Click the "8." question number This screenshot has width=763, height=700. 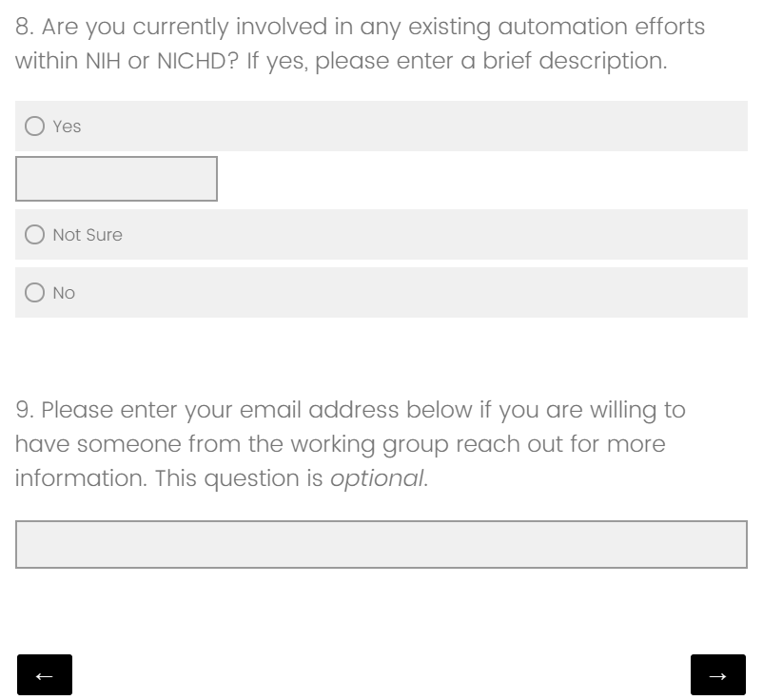click(x=25, y=27)
